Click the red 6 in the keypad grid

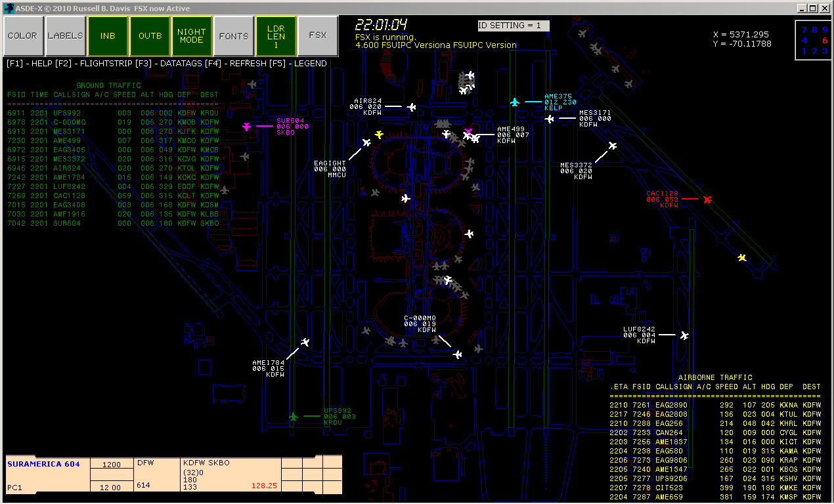826,41
